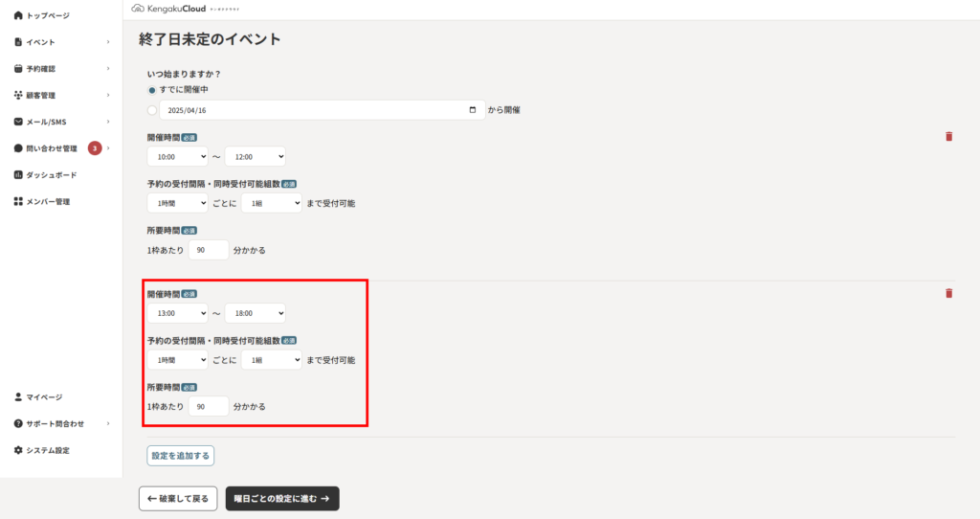Expand the イベント submenu chevron
Screen dimensions: 980x519
pyautogui.click(x=108, y=42)
